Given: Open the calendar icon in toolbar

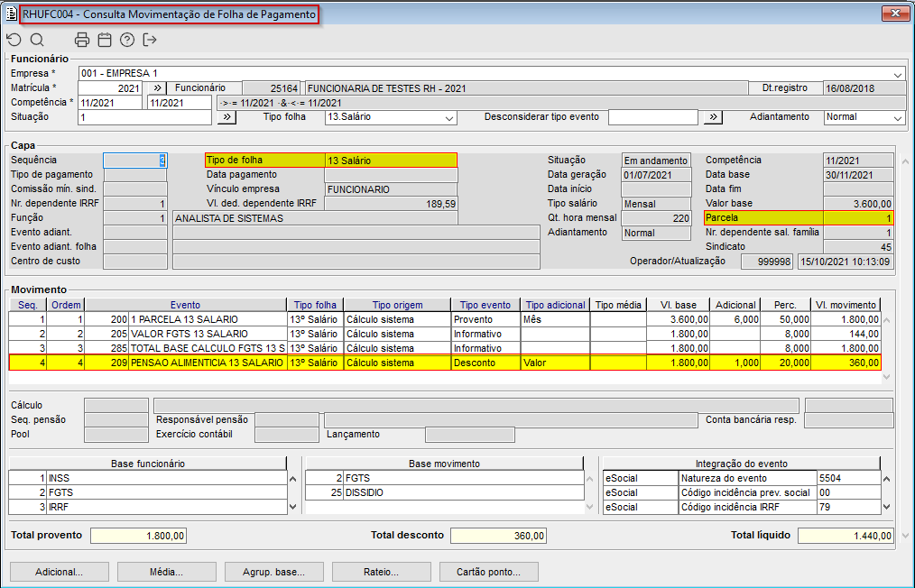Looking at the screenshot, I should click(105, 40).
